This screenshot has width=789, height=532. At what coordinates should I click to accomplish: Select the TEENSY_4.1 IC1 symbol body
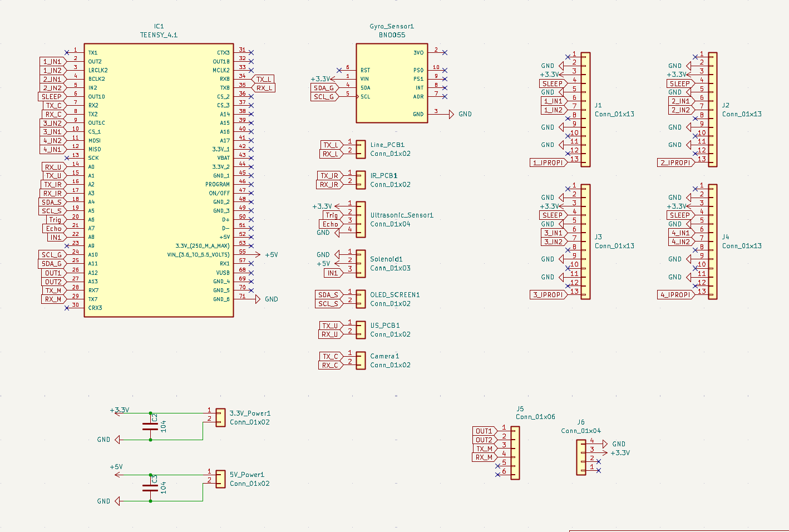[159, 180]
